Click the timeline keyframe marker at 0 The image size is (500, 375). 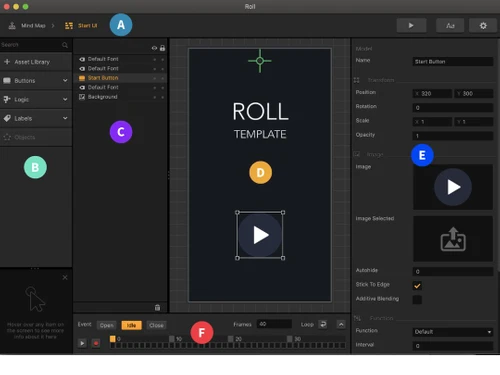point(113,339)
